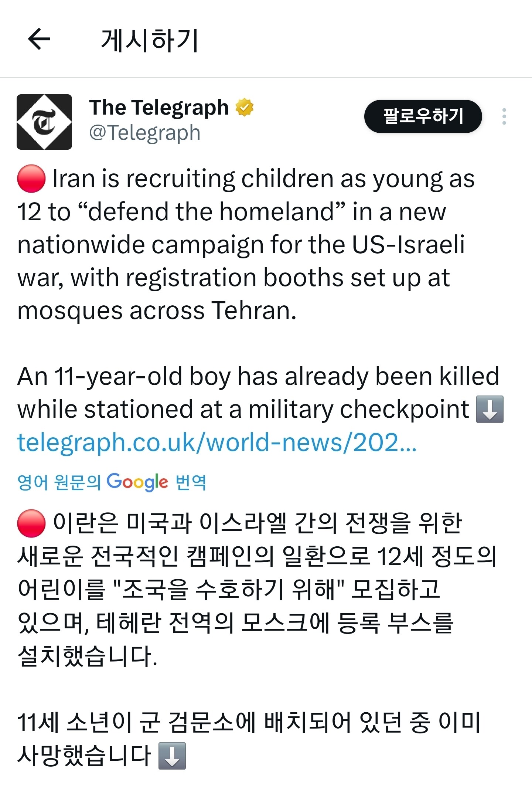This screenshot has width=532, height=794.
Task: Click the red circle emoji before 이란은
Action: point(31,523)
